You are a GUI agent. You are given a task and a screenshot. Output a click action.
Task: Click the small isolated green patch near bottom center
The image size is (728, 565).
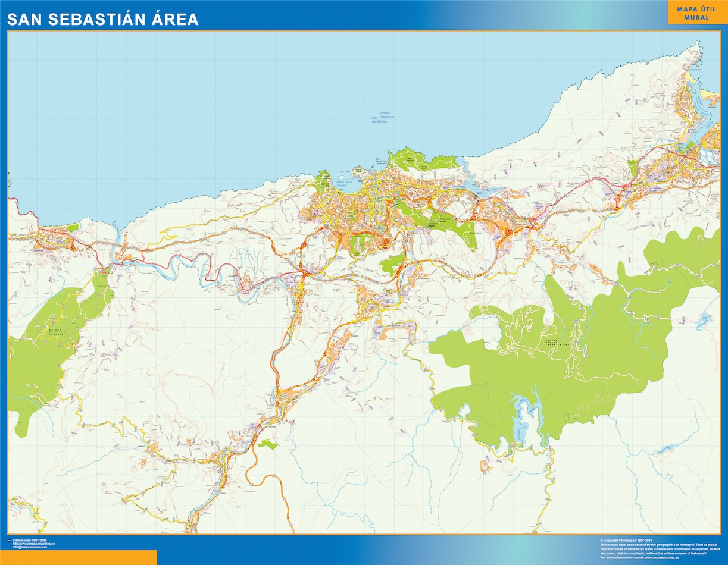click(x=268, y=444)
